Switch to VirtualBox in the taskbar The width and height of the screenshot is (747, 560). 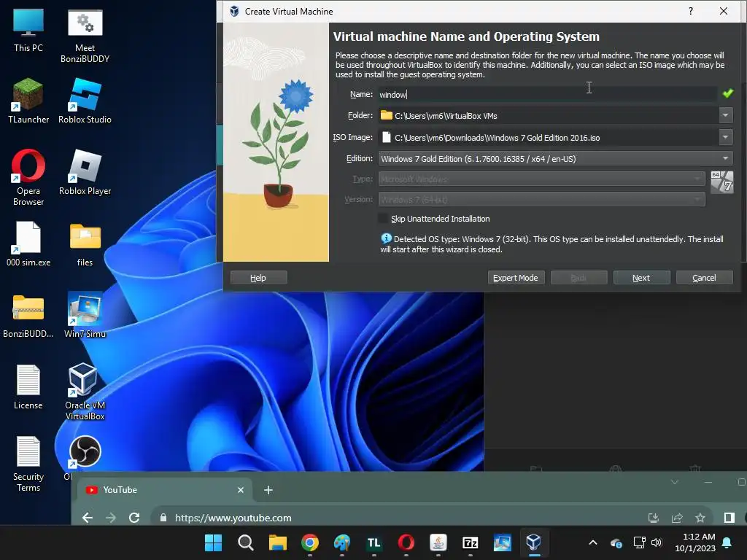(533, 542)
